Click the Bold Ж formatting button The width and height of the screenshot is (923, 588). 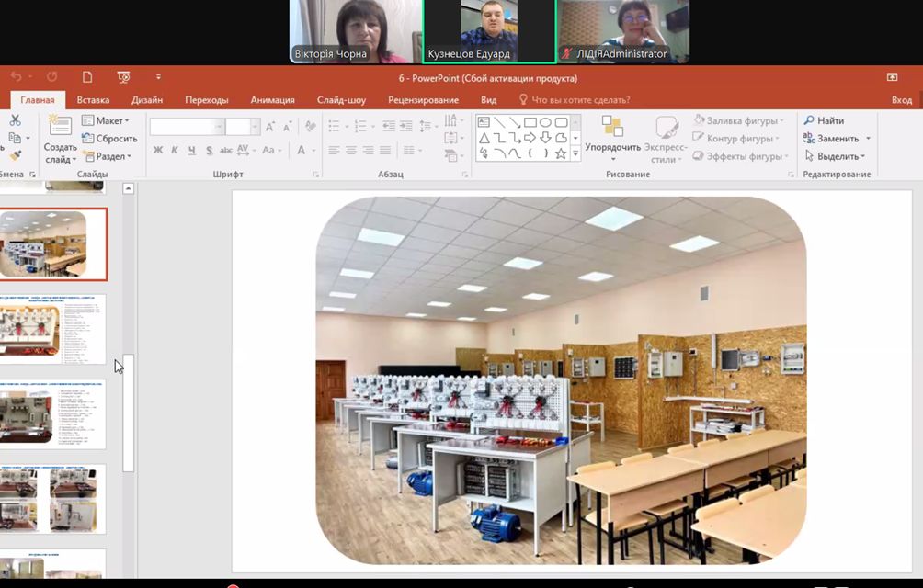[x=158, y=151]
